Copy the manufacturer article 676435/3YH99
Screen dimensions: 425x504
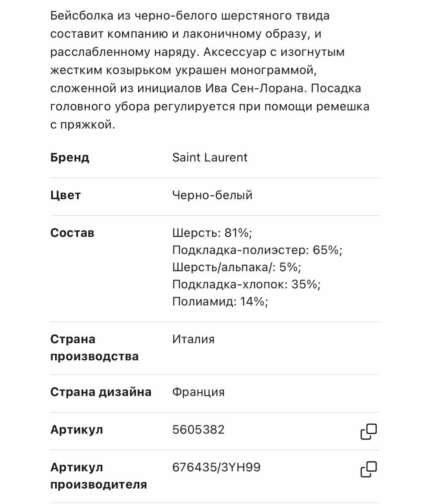pos(369,469)
